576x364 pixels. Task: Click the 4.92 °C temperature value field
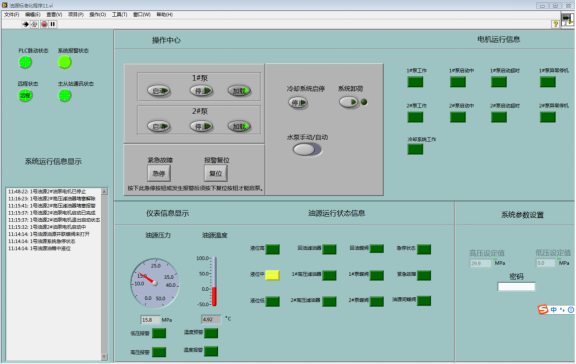211,319
